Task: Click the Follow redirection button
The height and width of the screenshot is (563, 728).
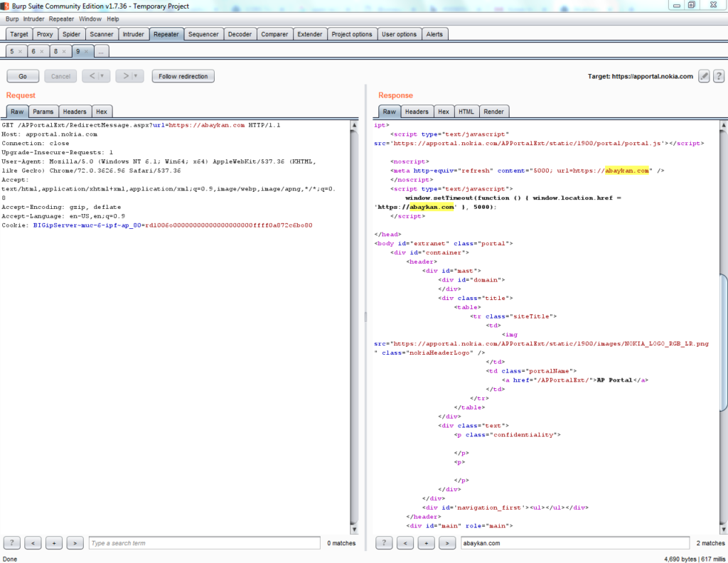Action: click(183, 76)
